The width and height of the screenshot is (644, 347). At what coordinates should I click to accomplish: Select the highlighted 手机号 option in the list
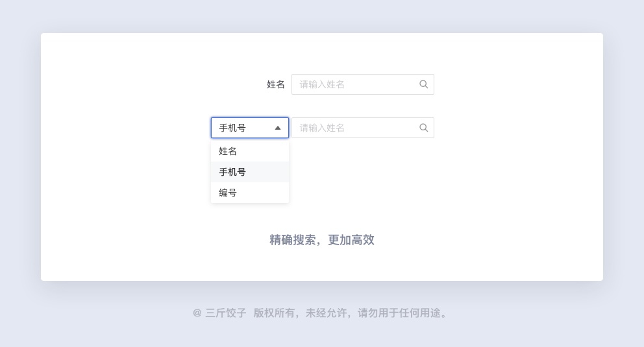232,172
